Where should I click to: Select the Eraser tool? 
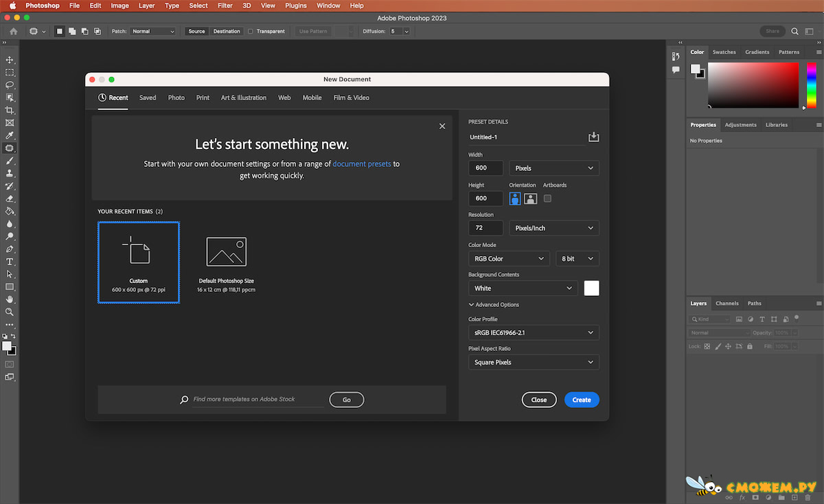(10, 198)
